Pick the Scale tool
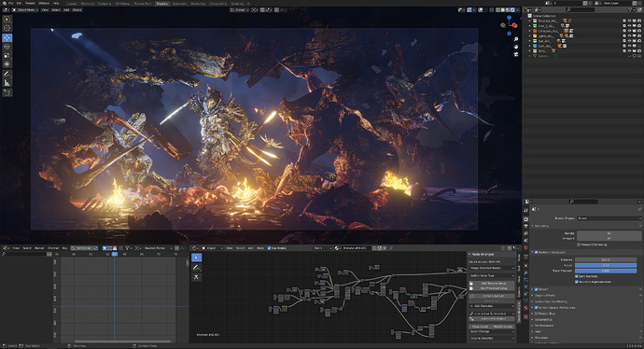644x349 pixels. 7,55
